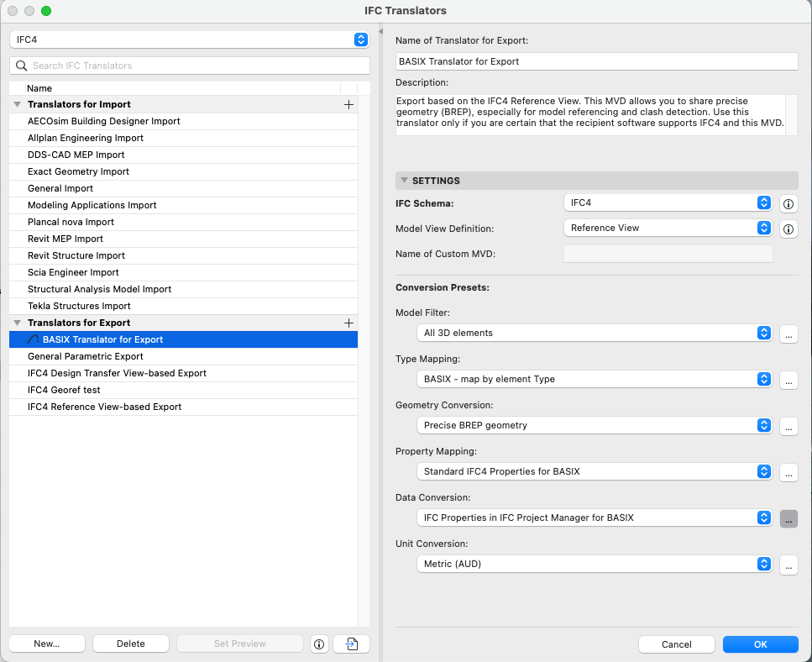Select AECOsim Building Designer Import
812x662 pixels.
[183, 121]
